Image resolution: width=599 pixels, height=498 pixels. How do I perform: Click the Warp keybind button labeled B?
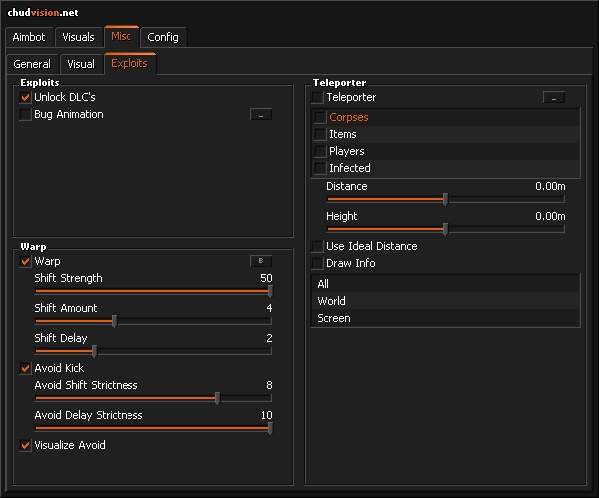point(261,261)
